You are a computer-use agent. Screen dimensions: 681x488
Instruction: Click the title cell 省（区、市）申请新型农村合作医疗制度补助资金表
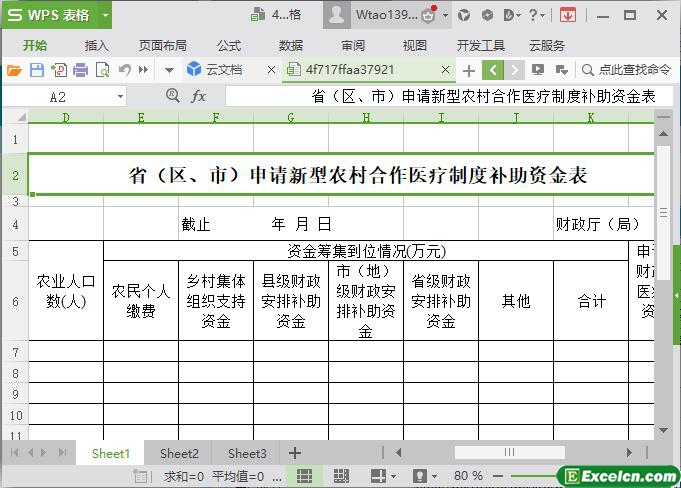[341, 175]
